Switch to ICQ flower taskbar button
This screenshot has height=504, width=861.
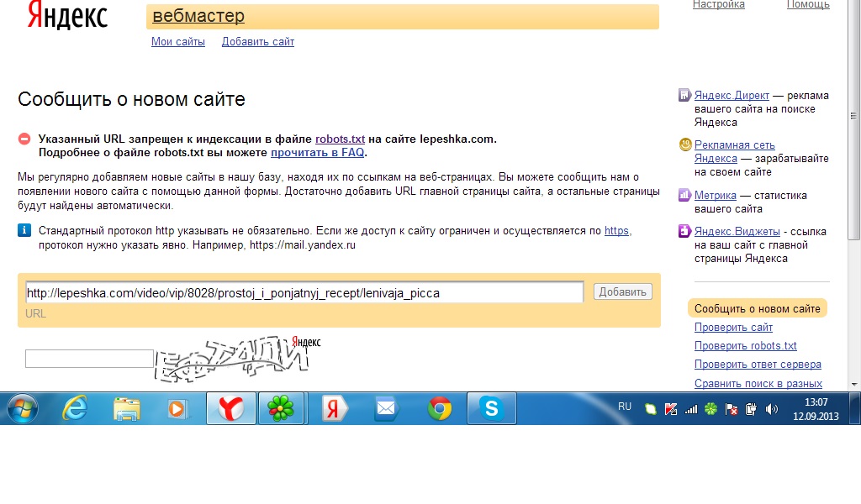281,408
